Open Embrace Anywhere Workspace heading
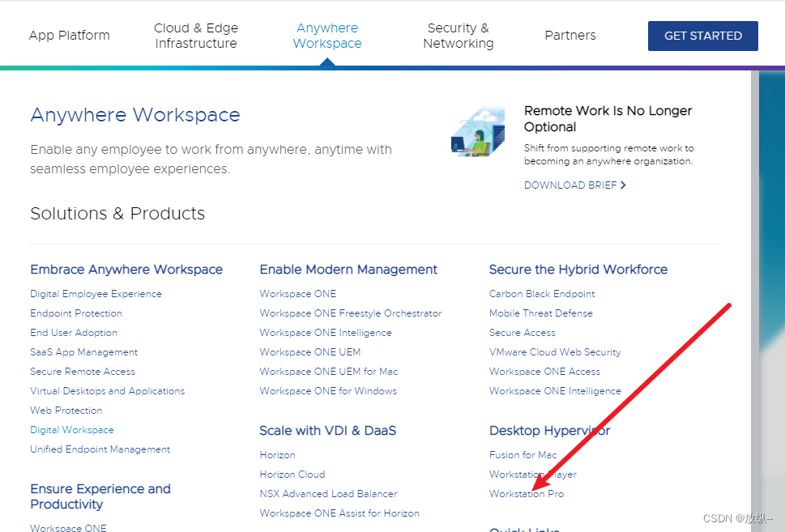The width and height of the screenshot is (785, 532). click(x=126, y=270)
